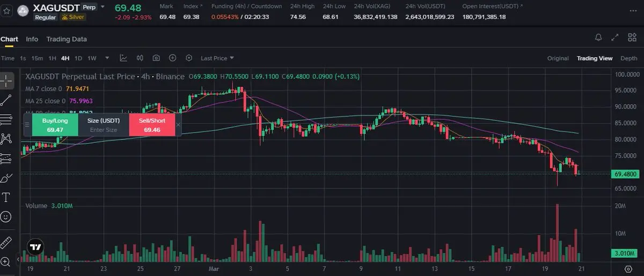Click the 24h High value 74.56
Viewport: 644px width, 276px height.
298,17
